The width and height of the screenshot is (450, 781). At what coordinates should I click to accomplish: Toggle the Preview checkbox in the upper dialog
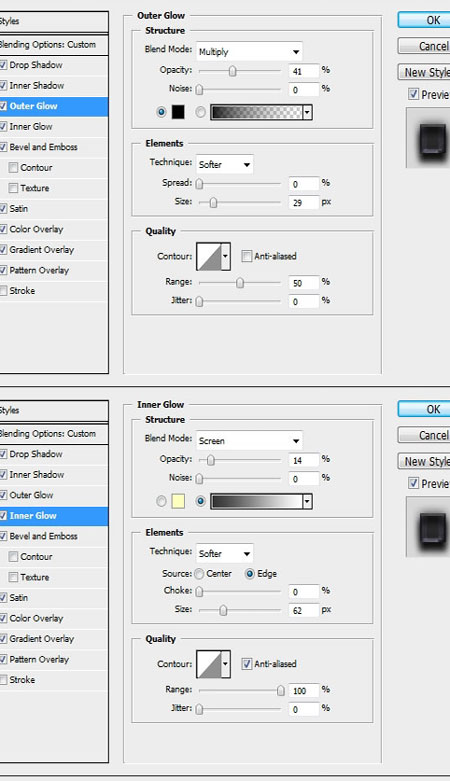[413, 94]
